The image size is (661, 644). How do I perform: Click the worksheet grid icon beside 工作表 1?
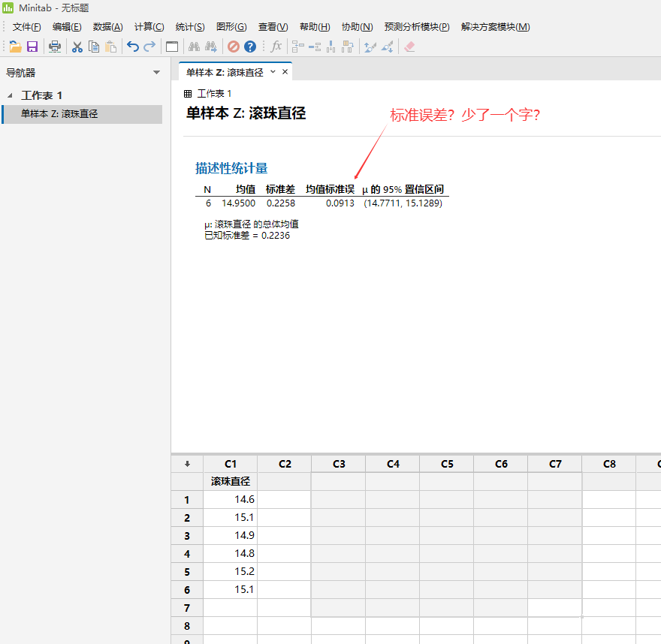point(188,94)
